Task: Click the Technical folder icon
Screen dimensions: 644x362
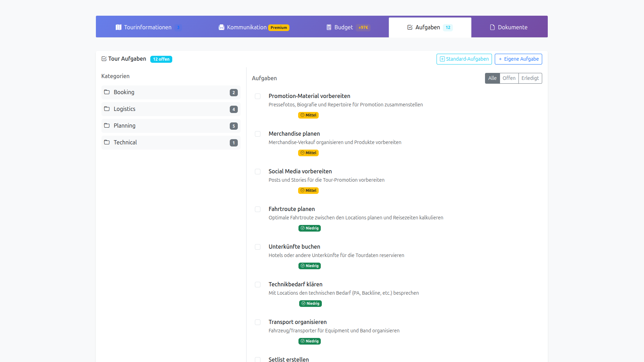Action: (107, 142)
